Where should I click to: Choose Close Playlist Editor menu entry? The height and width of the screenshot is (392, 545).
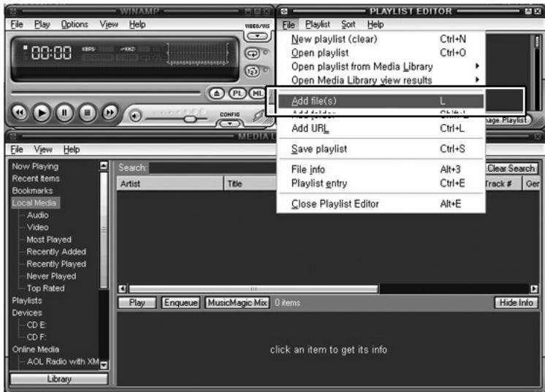point(381,204)
